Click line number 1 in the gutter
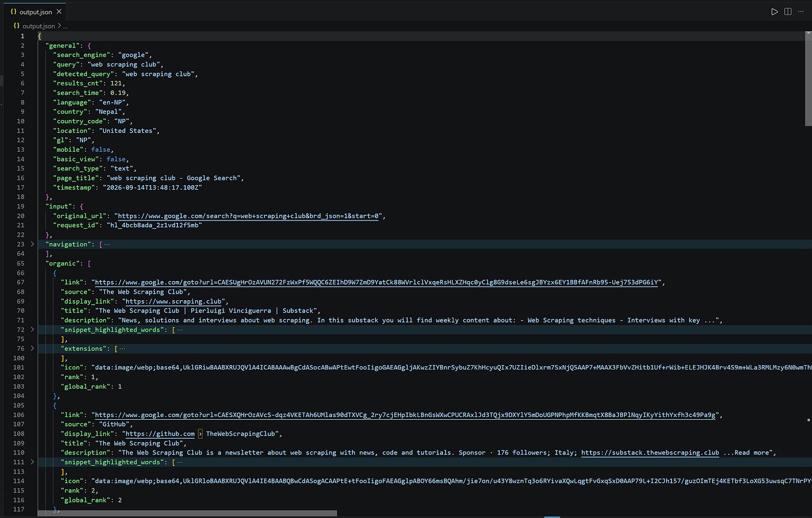Image resolution: width=812 pixels, height=518 pixels. [x=22, y=36]
